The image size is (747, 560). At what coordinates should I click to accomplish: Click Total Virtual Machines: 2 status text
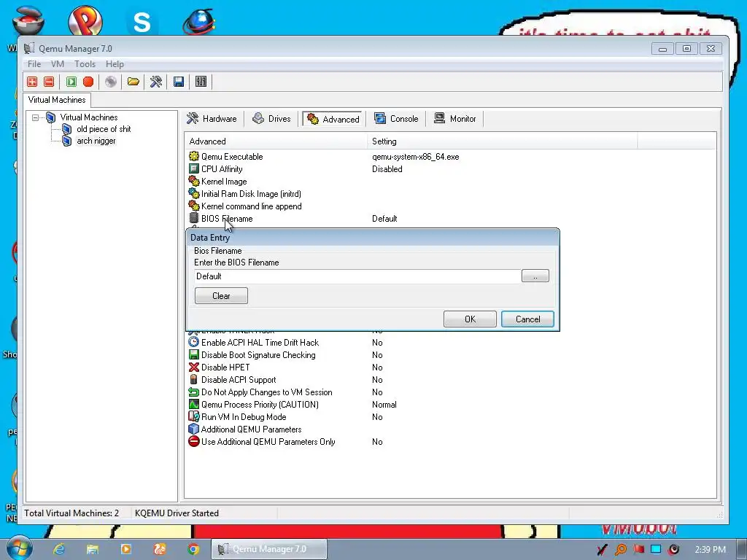click(71, 513)
